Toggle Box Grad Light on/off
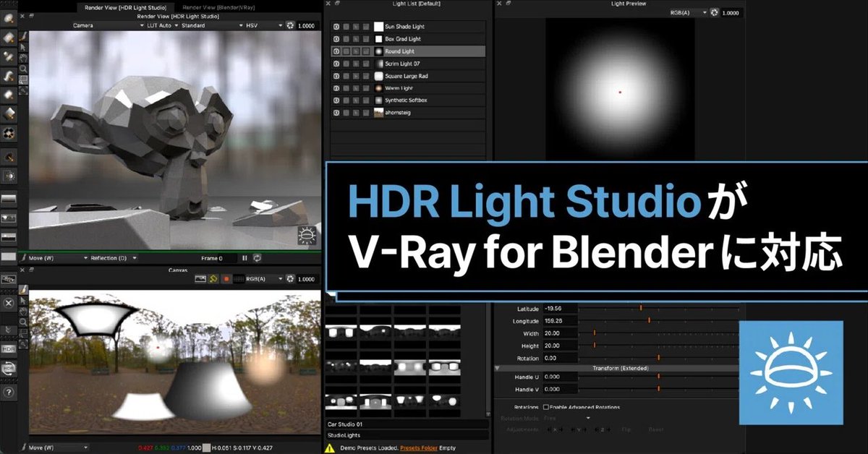868x454 pixels. pos(336,39)
